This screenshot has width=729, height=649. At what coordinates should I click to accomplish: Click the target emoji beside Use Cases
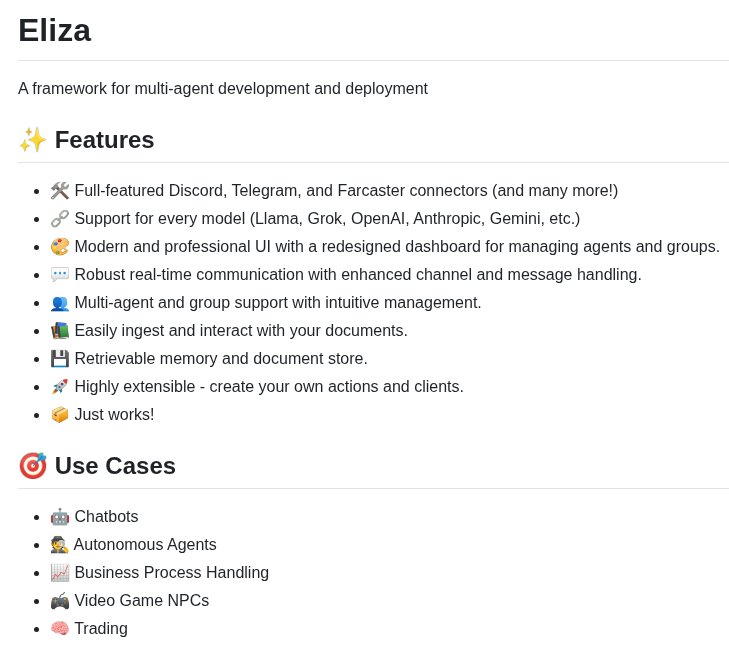[33, 466]
